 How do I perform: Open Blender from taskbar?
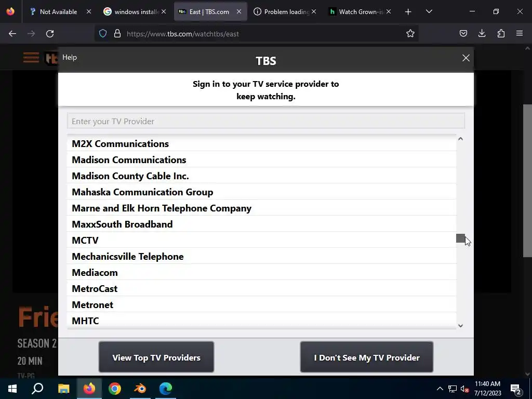click(x=140, y=389)
